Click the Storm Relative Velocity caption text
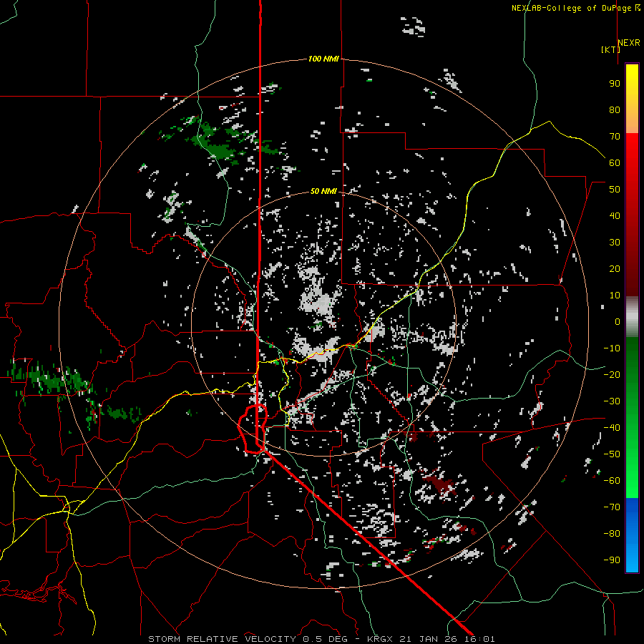Image resolution: width=644 pixels, height=644 pixels. click(x=321, y=639)
